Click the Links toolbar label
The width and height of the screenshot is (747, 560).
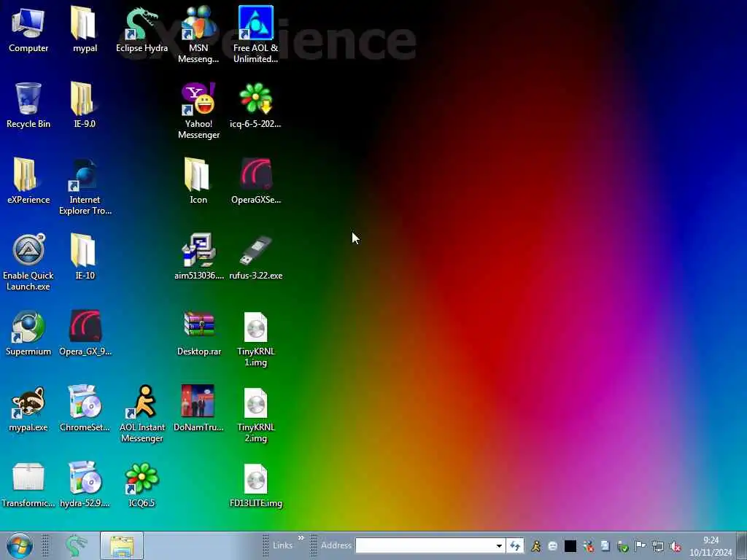[x=282, y=545]
